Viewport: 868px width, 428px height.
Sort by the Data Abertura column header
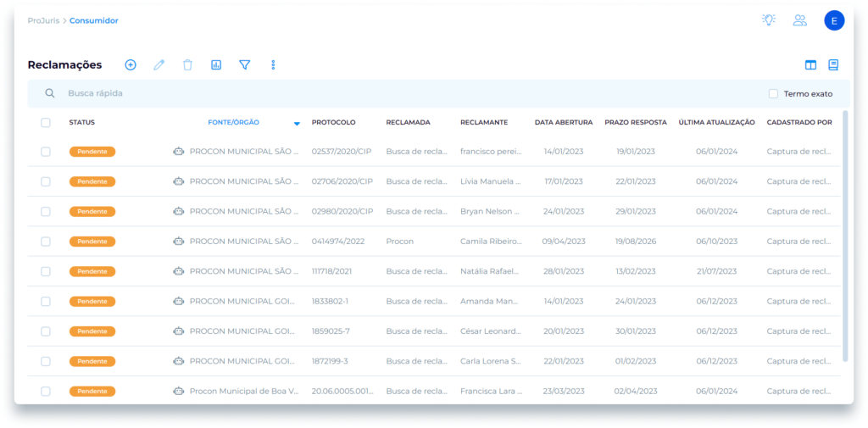(x=563, y=123)
